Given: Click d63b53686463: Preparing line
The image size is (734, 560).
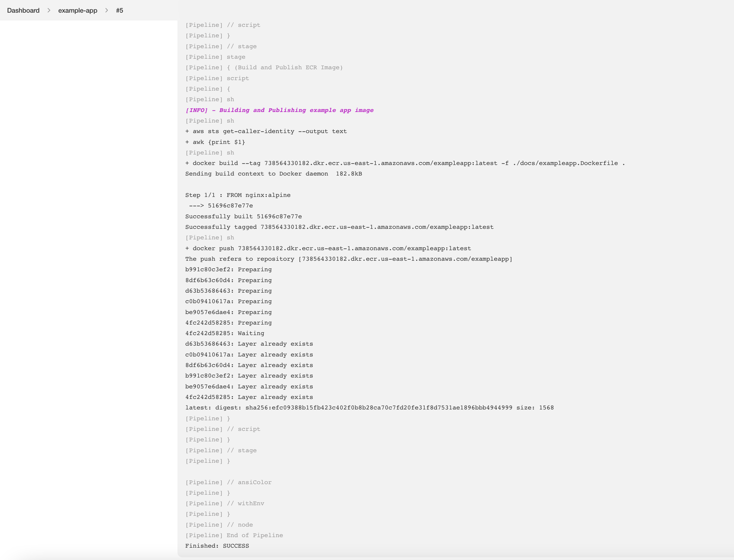Looking at the screenshot, I should (x=228, y=291).
